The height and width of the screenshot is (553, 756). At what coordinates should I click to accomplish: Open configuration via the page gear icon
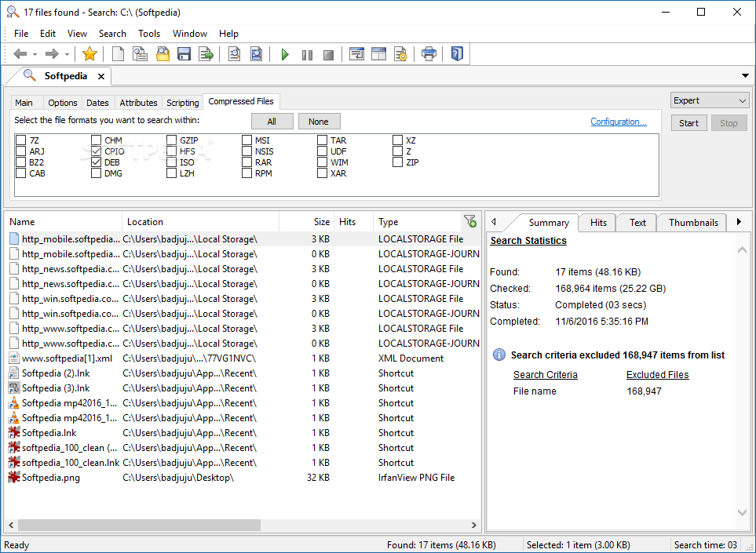(400, 54)
